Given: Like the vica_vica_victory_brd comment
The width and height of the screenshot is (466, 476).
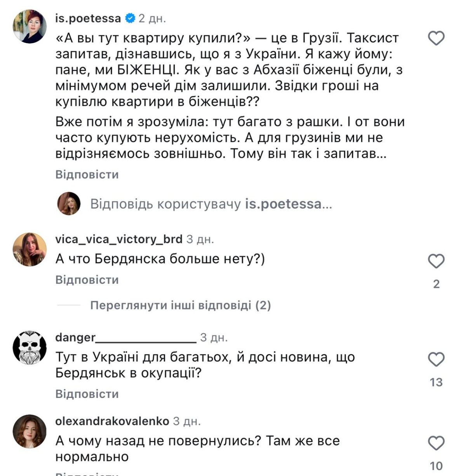Looking at the screenshot, I should [436, 261].
